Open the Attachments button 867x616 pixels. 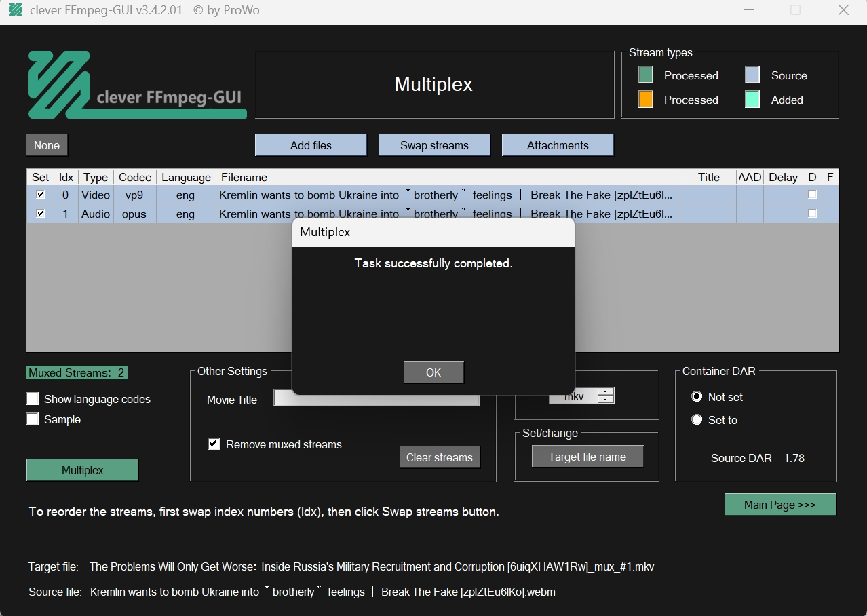click(558, 145)
